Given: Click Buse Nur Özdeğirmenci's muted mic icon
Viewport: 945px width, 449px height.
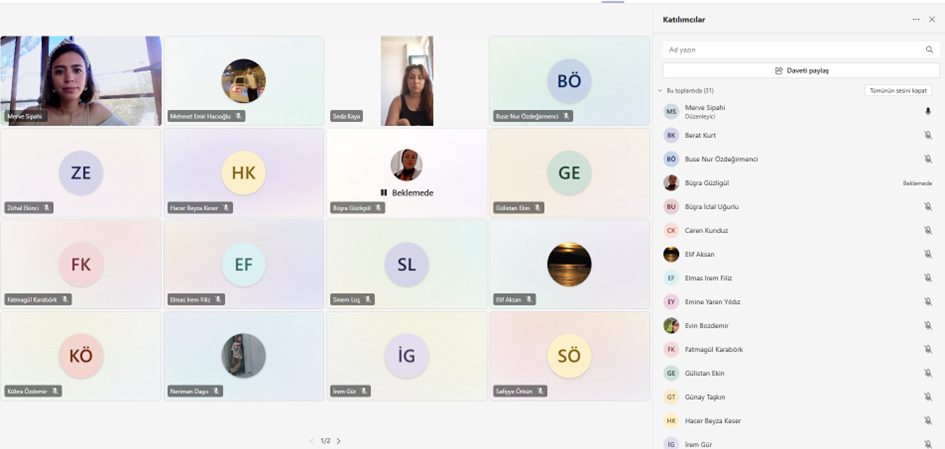Looking at the screenshot, I should pos(928,159).
